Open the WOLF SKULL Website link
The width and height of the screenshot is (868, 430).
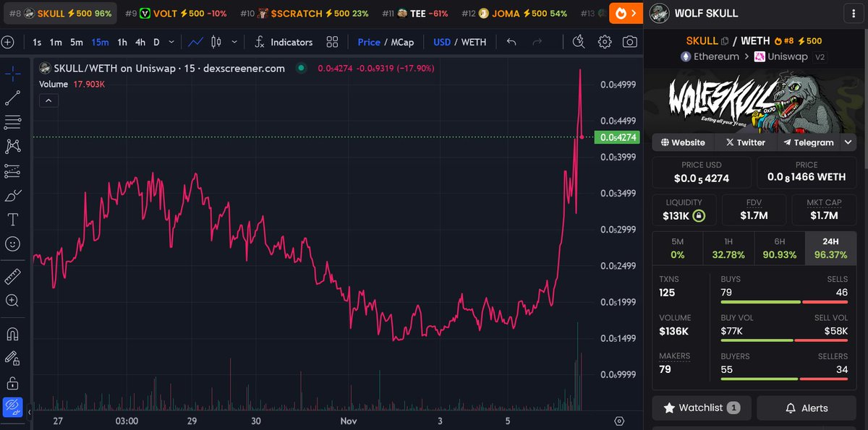point(684,142)
